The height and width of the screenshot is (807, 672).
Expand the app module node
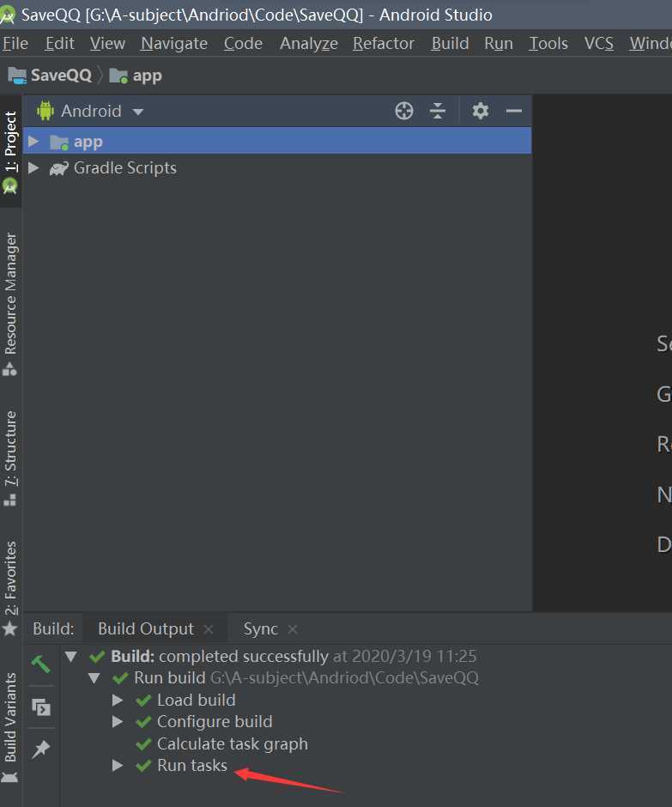(33, 141)
